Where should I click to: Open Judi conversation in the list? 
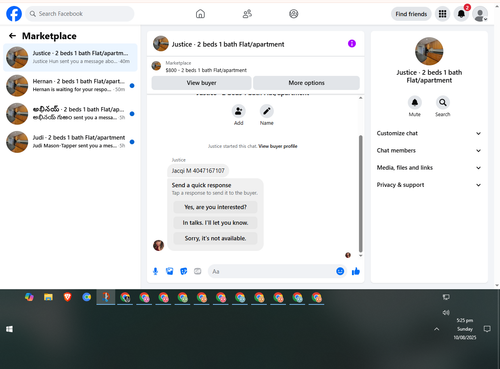[70, 142]
